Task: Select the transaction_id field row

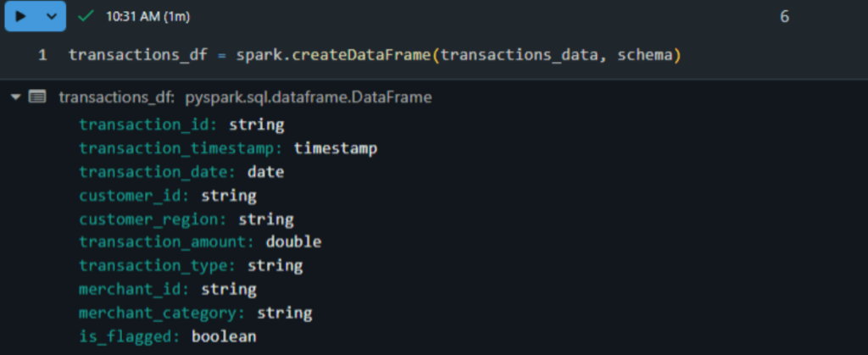Action: pyautogui.click(x=181, y=125)
